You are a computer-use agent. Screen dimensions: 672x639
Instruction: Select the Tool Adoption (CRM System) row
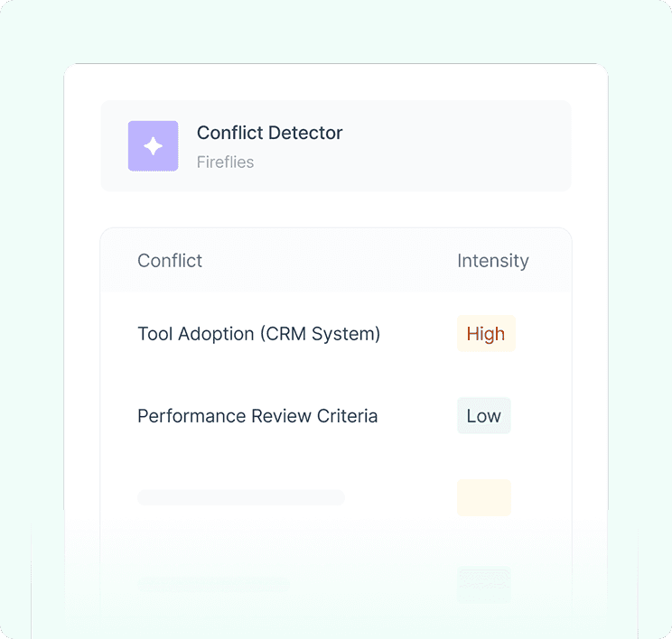pyautogui.click(x=336, y=334)
